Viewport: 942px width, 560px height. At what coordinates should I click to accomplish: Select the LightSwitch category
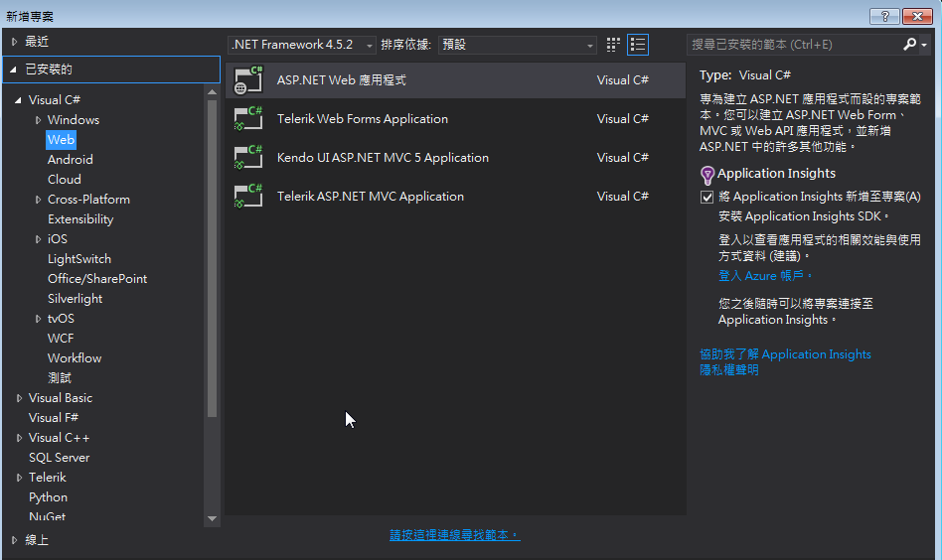point(79,259)
